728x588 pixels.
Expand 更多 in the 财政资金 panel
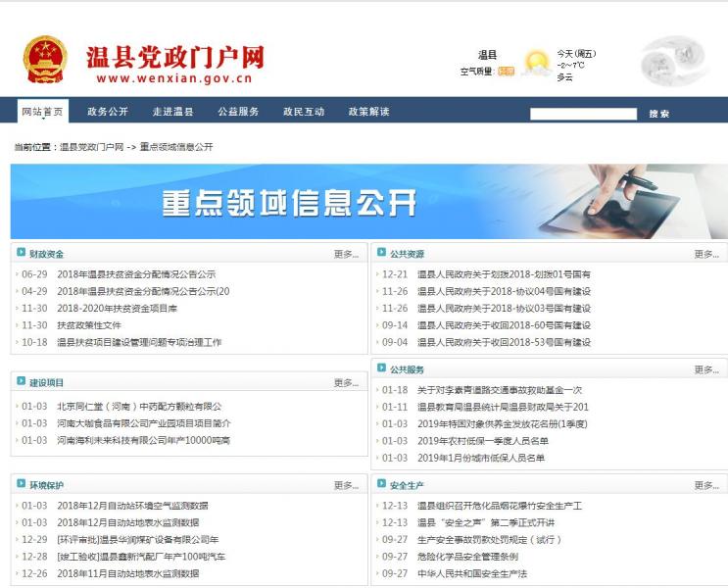346,255
